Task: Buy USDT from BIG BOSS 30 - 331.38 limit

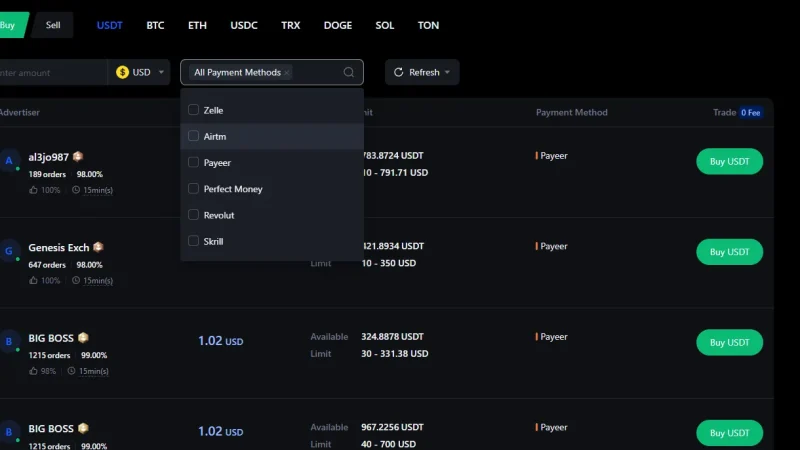Action: point(730,342)
